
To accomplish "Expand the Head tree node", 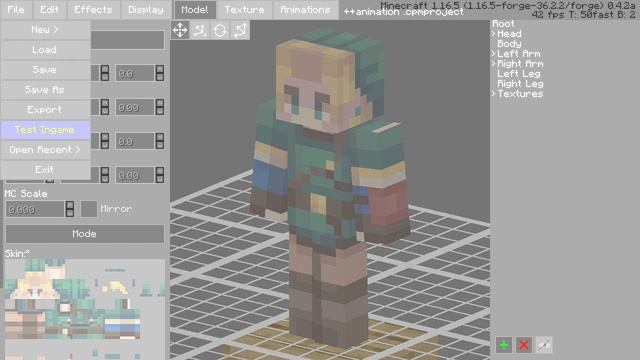I will pos(493,33).
